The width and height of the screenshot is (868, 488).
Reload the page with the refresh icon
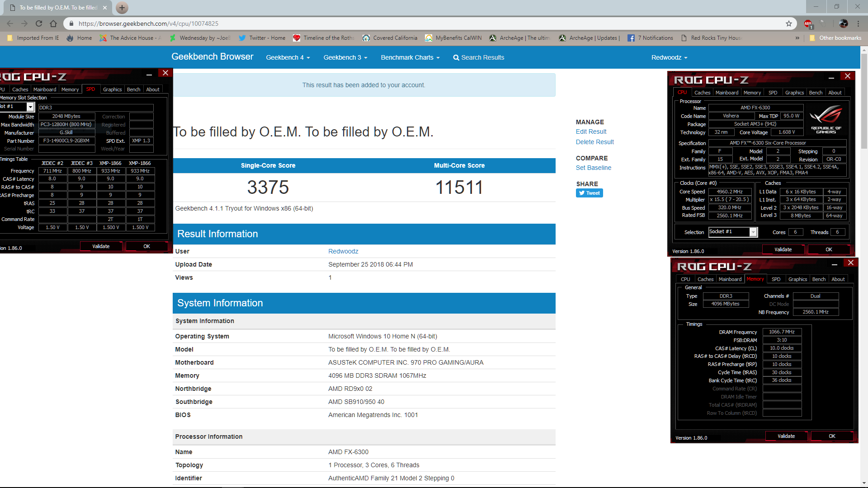(39, 23)
